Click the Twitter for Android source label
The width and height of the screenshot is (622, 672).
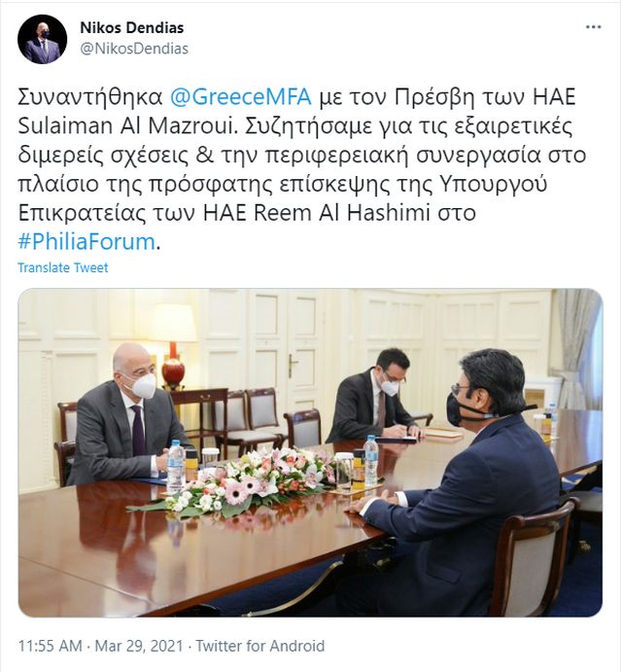[260, 646]
